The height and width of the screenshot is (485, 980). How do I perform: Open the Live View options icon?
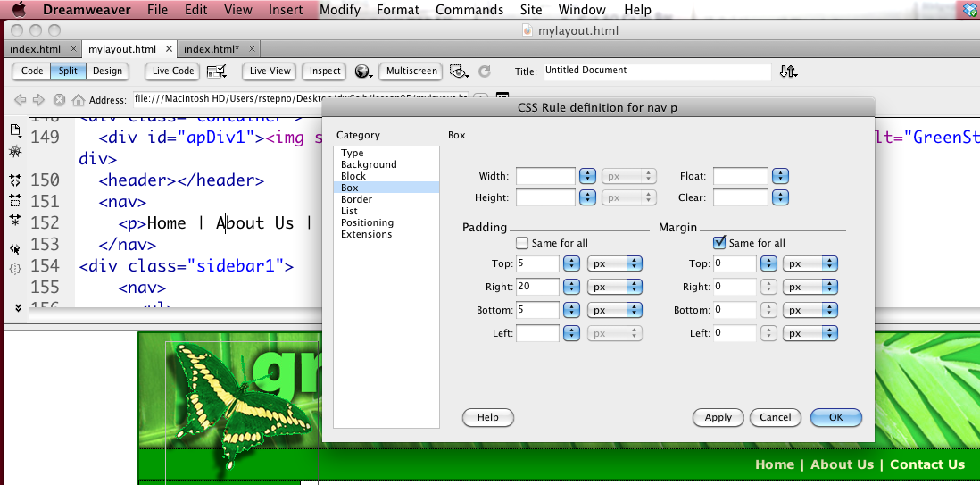[x=216, y=71]
